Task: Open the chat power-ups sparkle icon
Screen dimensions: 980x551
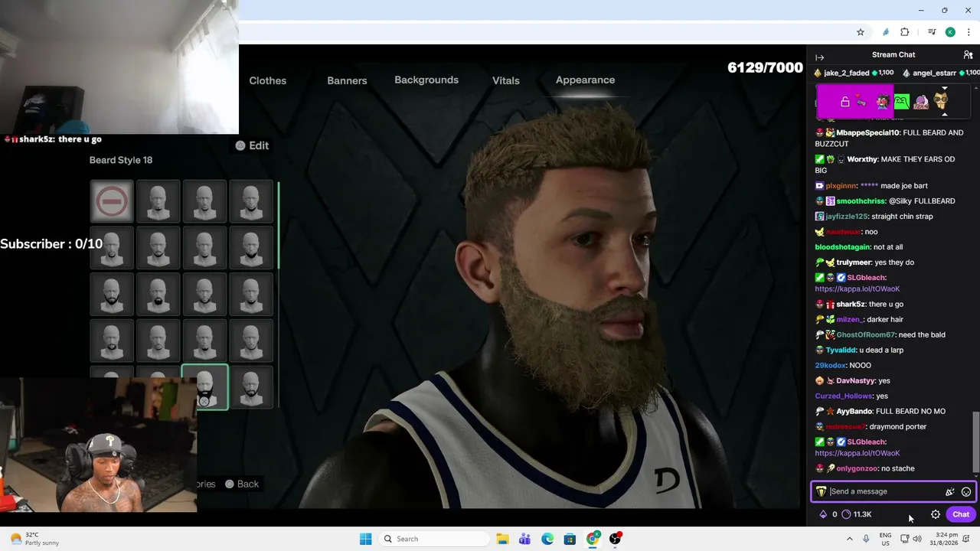Action: coord(950,492)
